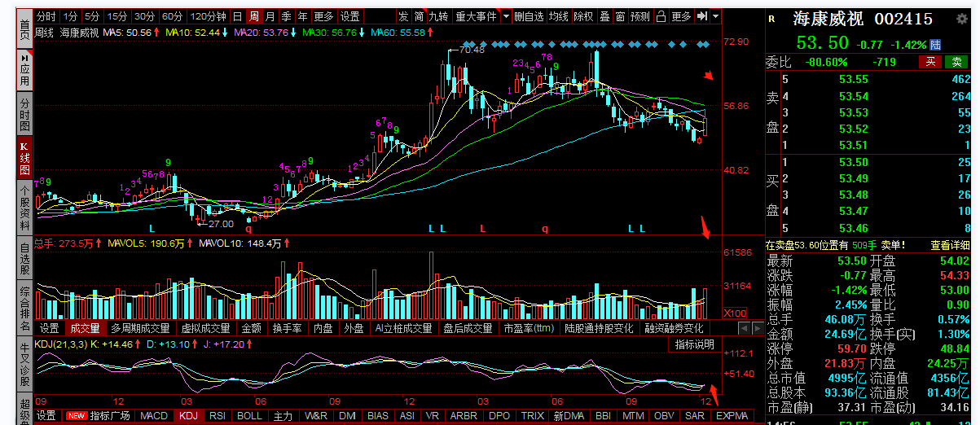Click the 70.48 high price marker

472,50
